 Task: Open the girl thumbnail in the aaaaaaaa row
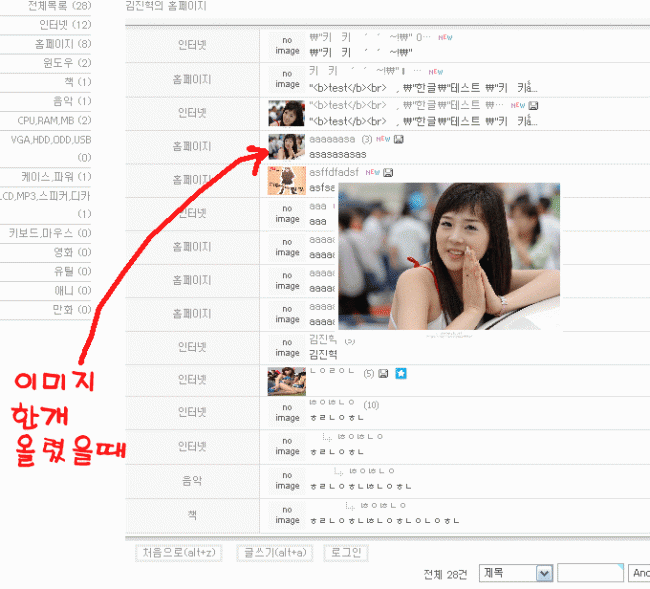tap(286, 147)
